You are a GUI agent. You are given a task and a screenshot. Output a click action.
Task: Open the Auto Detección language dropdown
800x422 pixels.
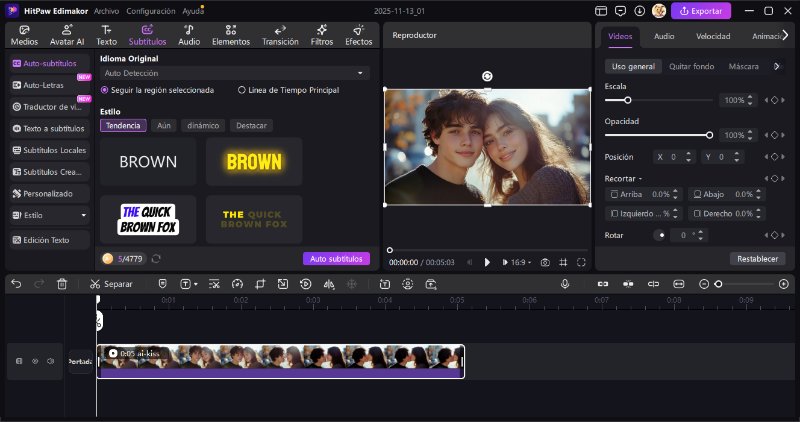pyautogui.click(x=235, y=73)
